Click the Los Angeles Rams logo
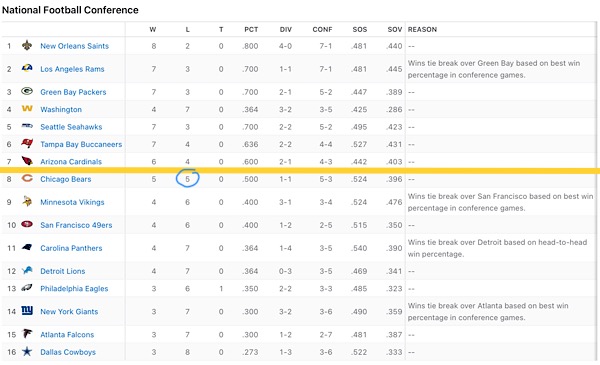This screenshot has width=600, height=365. (27, 68)
